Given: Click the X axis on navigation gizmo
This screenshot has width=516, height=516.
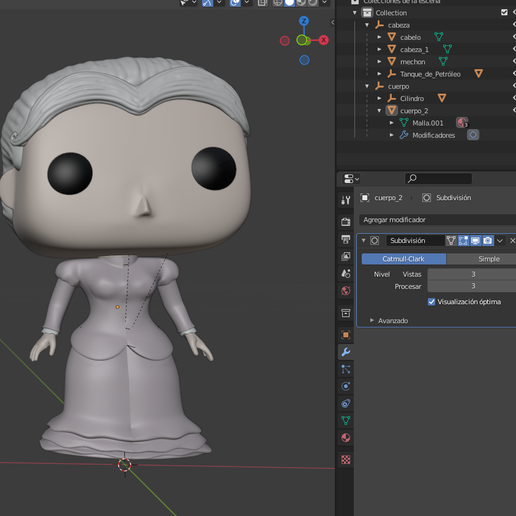Looking at the screenshot, I should tap(323, 40).
